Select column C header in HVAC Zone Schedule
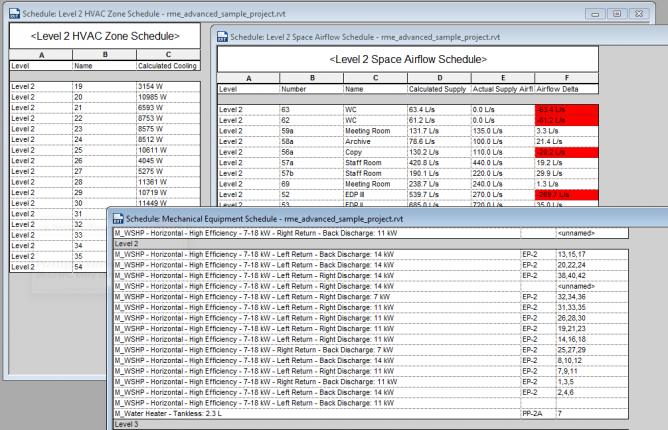Screen dimensions: 668x430 coord(168,55)
